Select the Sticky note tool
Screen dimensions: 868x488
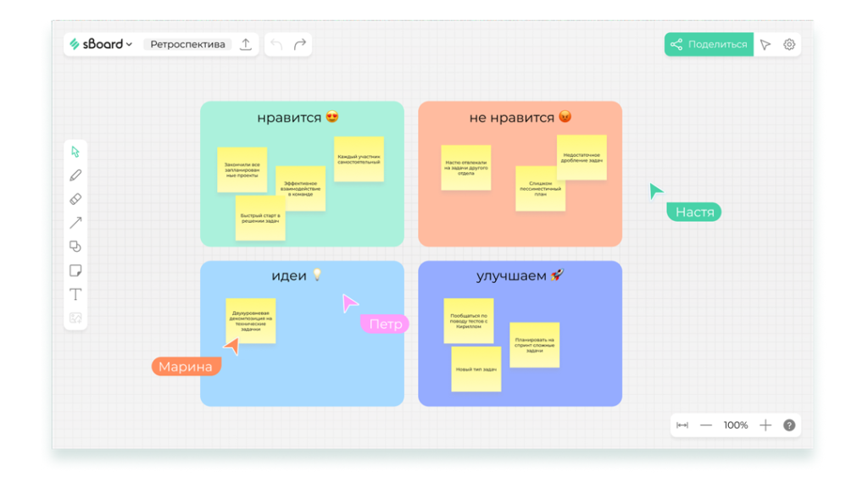[75, 271]
